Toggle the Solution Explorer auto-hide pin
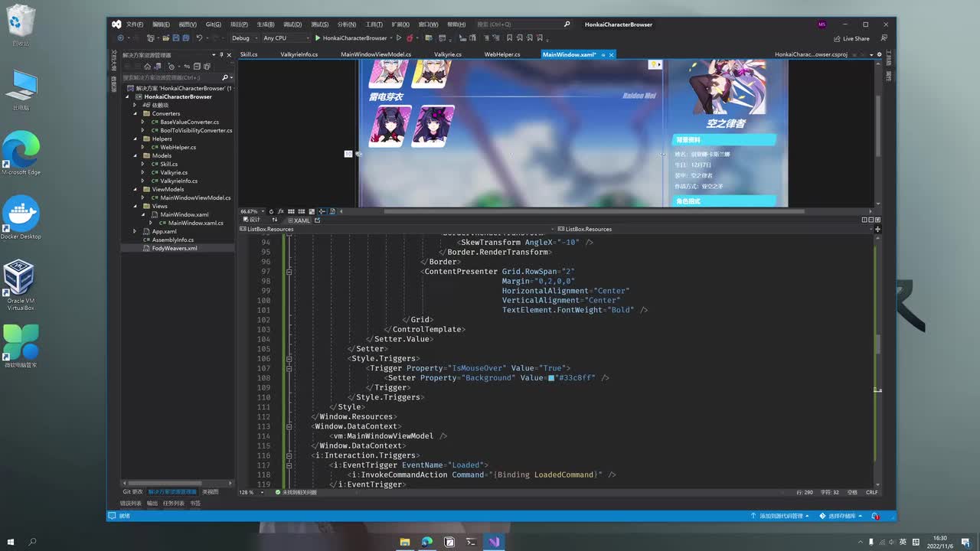This screenshot has width=980, height=551. click(221, 55)
